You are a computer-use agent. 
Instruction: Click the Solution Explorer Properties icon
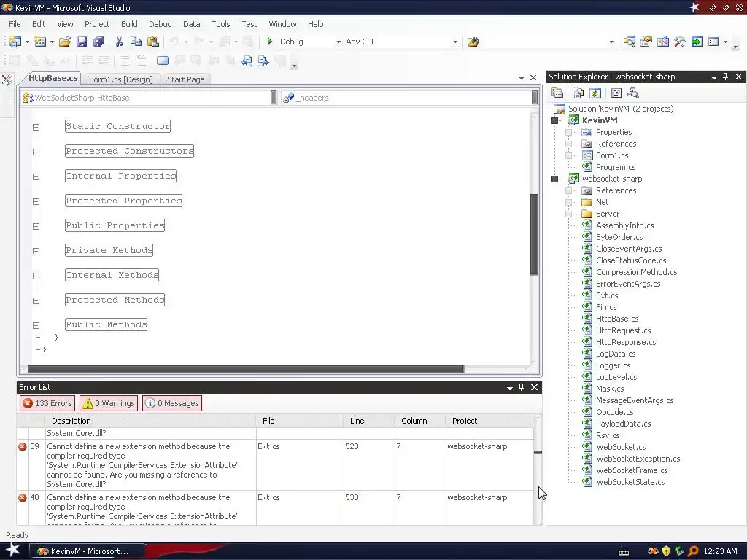(557, 93)
